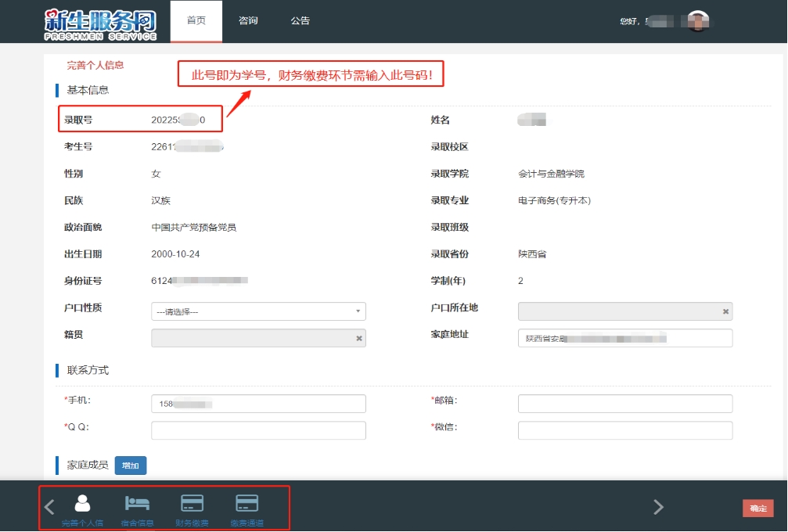Expand the 户口性质 dropdown
The width and height of the screenshot is (788, 532).
tap(258, 311)
